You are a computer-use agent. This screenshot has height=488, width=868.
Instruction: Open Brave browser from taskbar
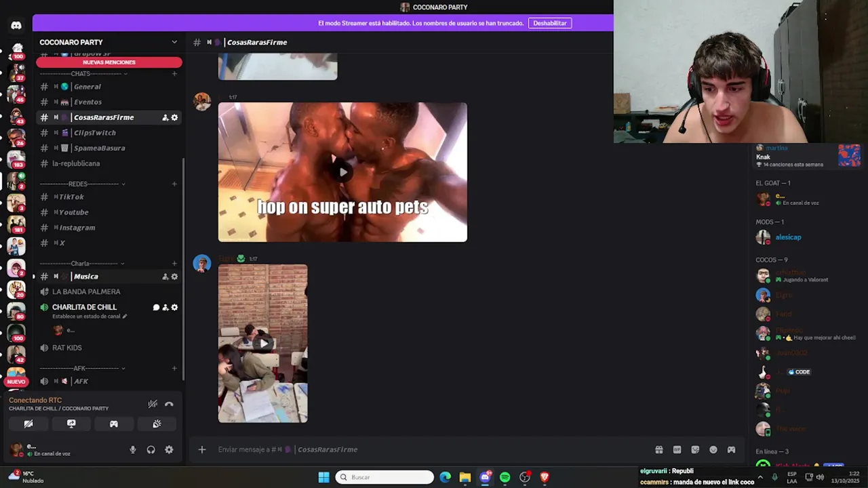tap(545, 477)
